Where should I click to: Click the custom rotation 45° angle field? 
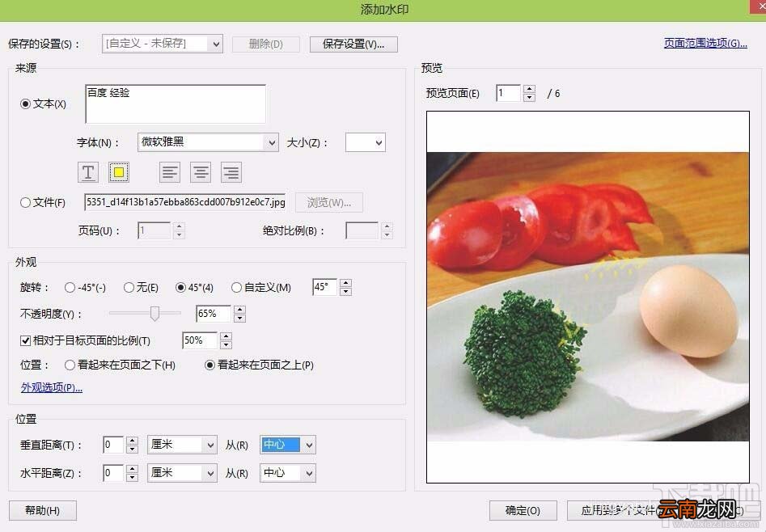click(x=324, y=287)
